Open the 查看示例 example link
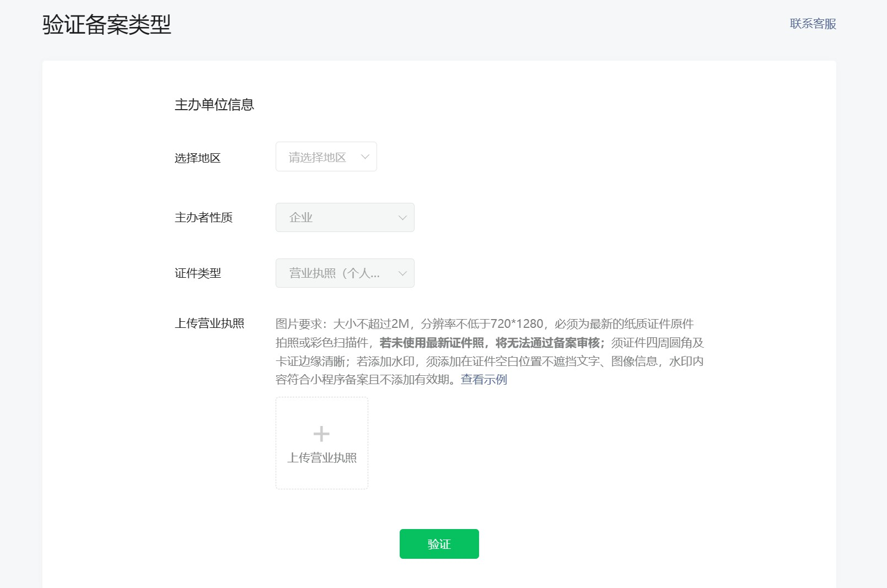Image resolution: width=887 pixels, height=588 pixels. [x=484, y=380]
